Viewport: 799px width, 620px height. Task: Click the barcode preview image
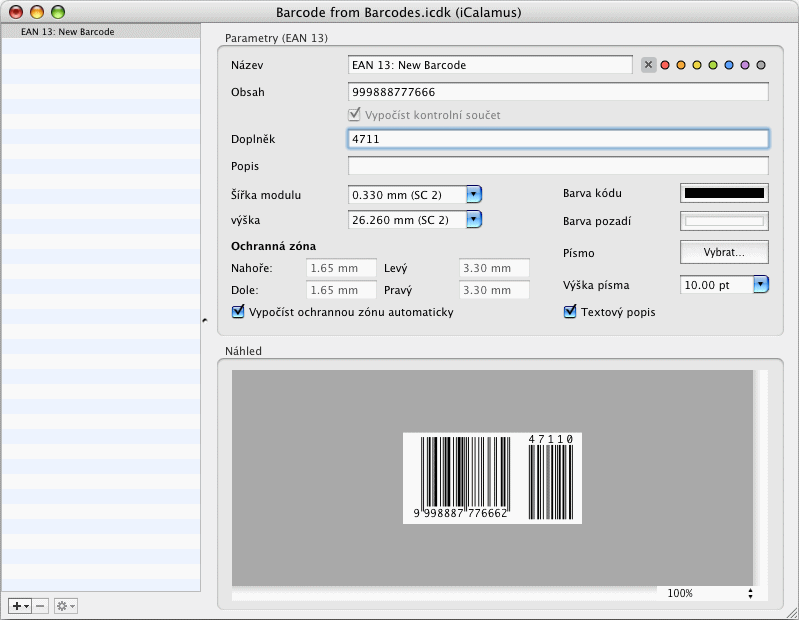492,478
